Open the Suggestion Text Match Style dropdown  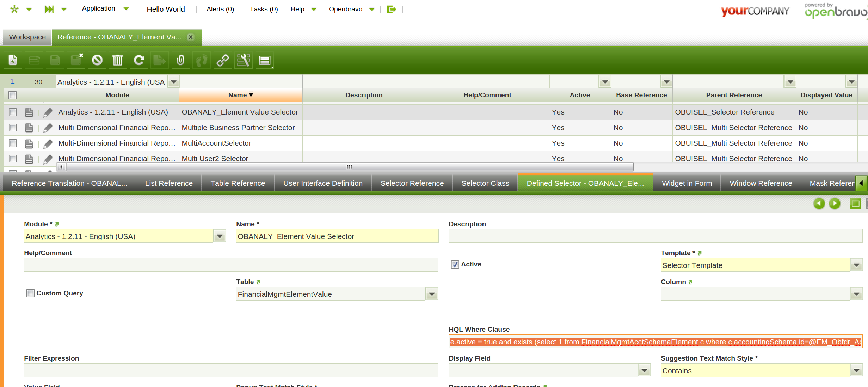pyautogui.click(x=856, y=370)
